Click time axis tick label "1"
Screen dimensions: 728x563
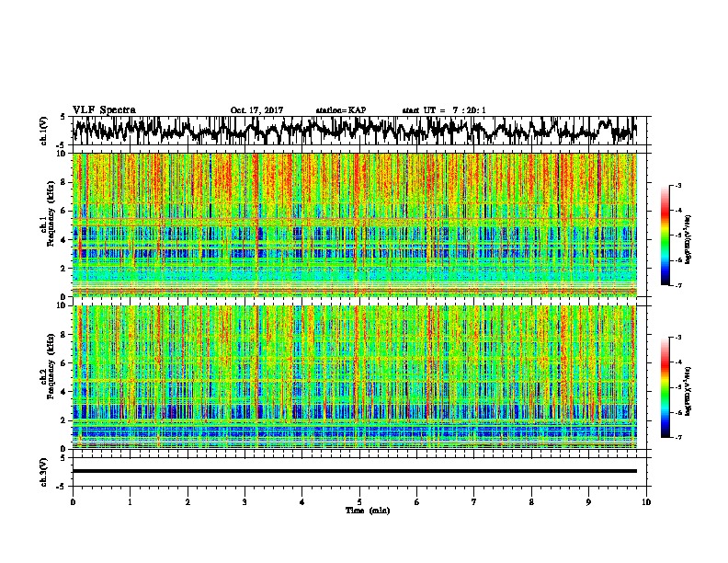click(x=130, y=502)
